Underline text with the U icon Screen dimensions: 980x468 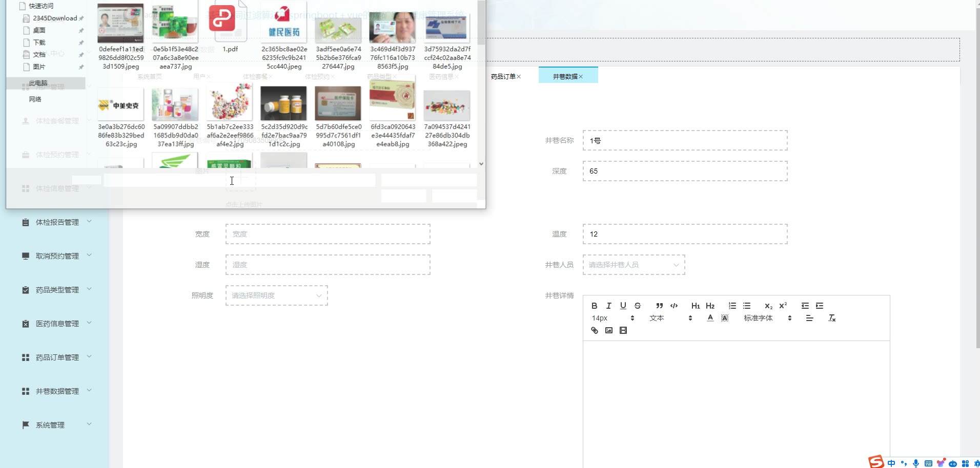coord(623,306)
